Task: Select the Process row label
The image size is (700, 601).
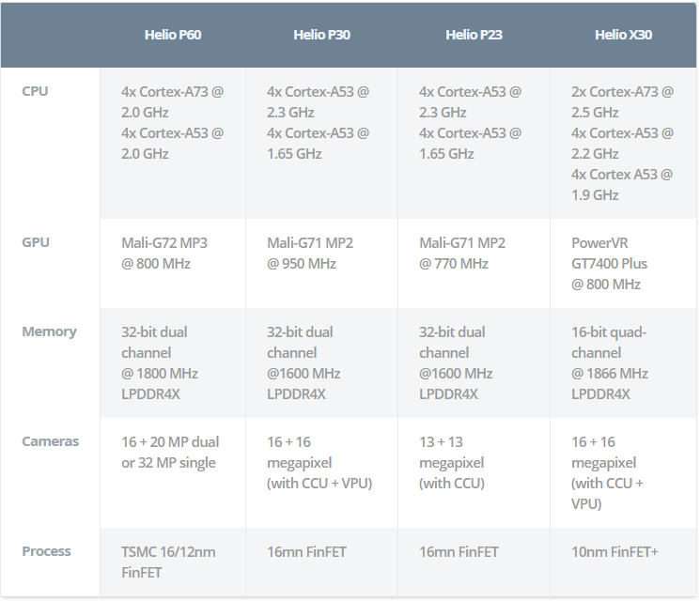Action: [46, 551]
